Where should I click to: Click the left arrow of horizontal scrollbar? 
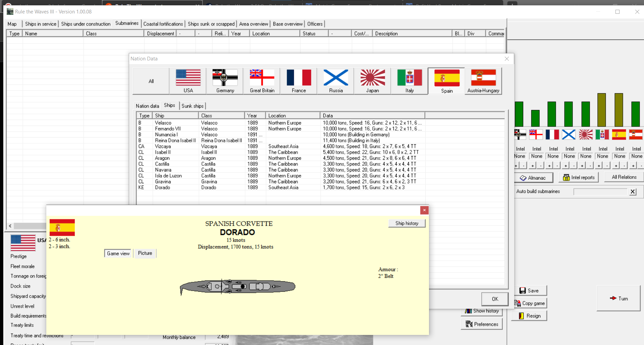coord(10,226)
